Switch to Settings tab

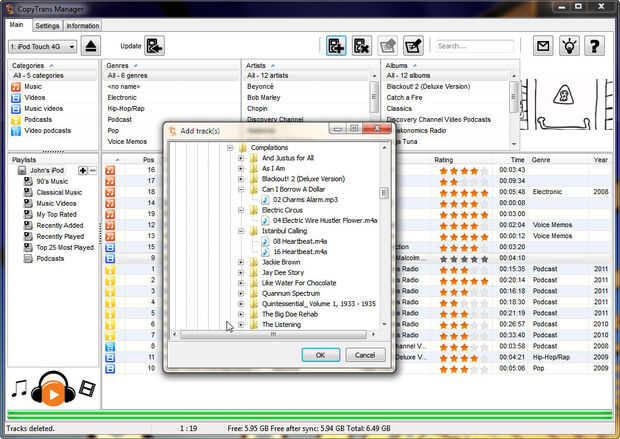pyautogui.click(x=47, y=26)
